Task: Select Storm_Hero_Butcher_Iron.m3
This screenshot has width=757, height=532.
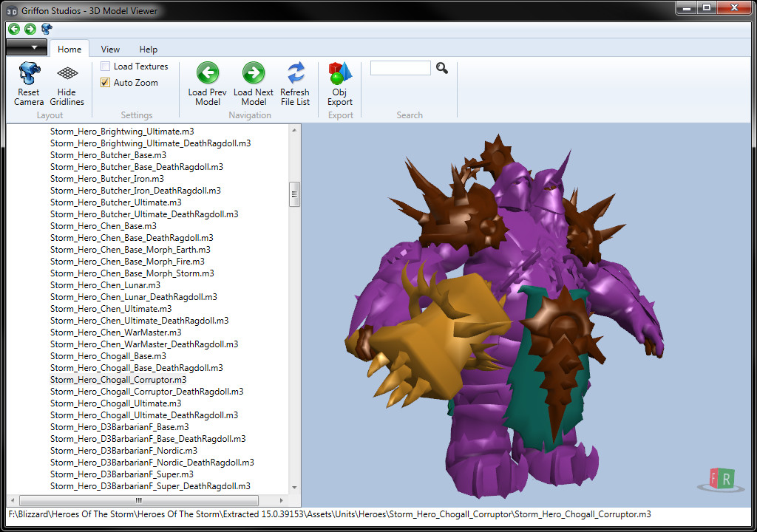Action: point(107,179)
